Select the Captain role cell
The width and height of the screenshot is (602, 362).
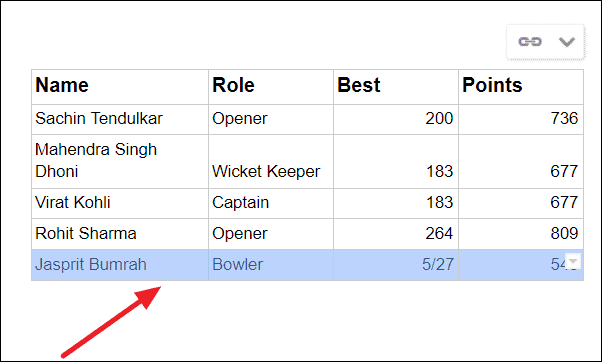click(x=271, y=203)
